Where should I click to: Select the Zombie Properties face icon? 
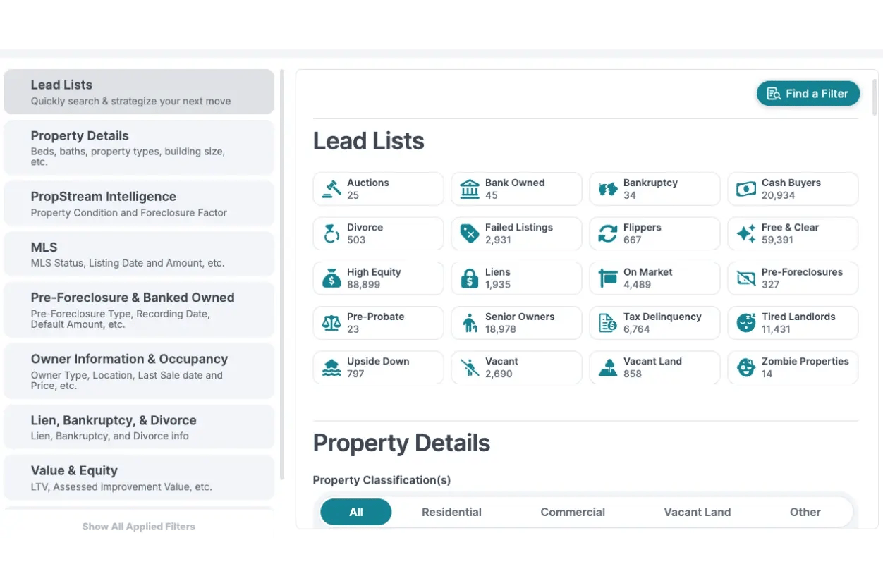point(745,367)
